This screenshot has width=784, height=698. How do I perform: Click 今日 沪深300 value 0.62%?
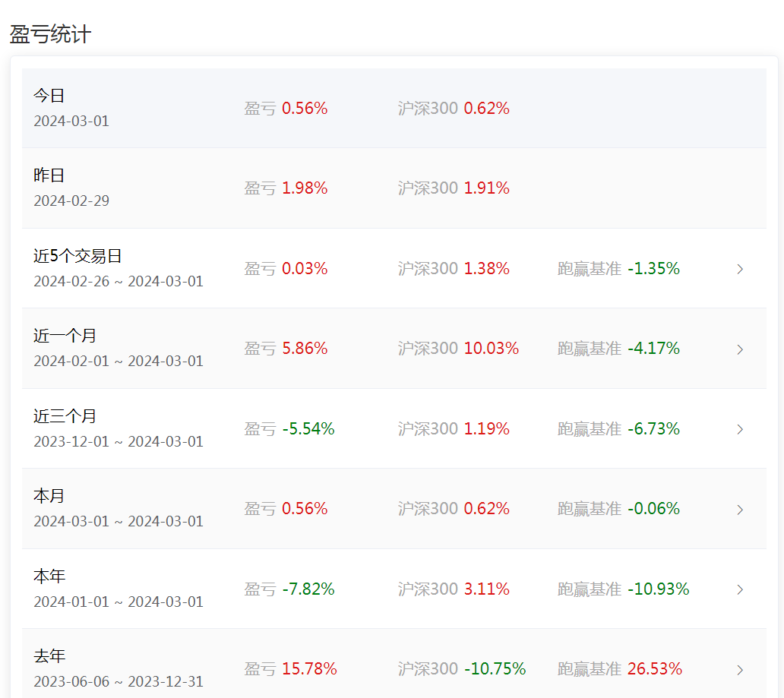tap(486, 108)
